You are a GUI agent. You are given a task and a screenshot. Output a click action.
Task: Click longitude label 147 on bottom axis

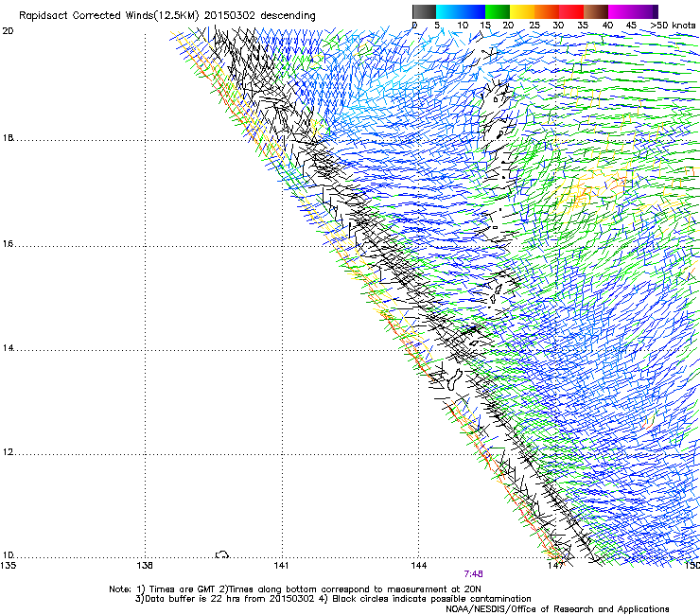[555, 566]
